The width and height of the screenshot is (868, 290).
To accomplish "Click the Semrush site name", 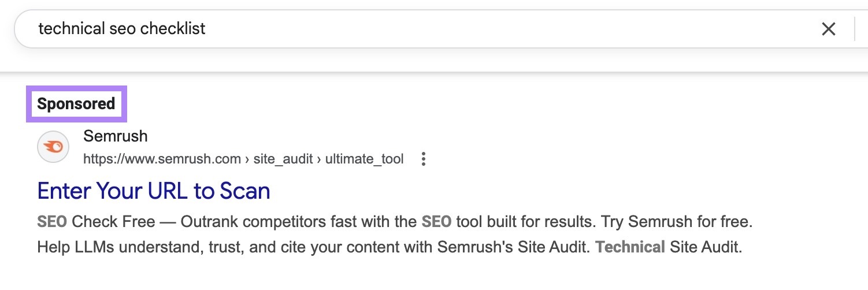I will click(x=116, y=136).
